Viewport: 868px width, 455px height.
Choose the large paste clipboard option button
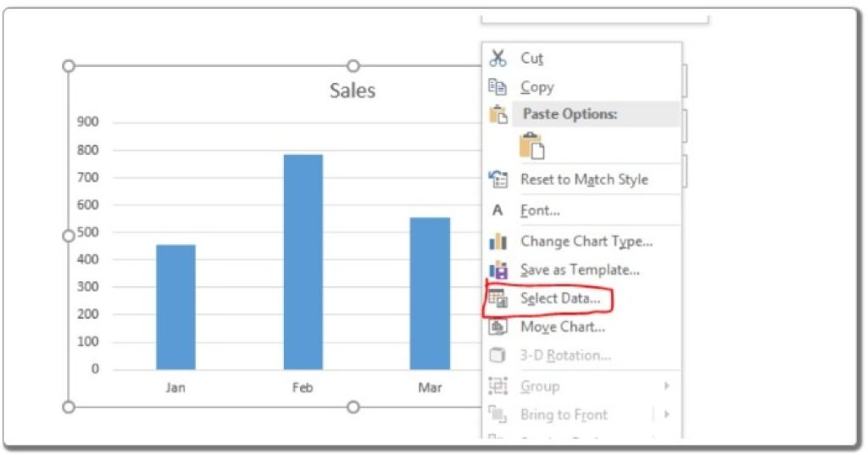coord(531,146)
